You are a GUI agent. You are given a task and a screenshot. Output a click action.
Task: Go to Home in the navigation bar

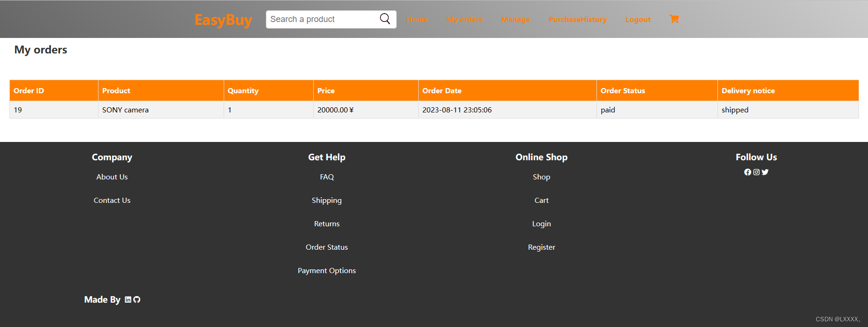[417, 20]
